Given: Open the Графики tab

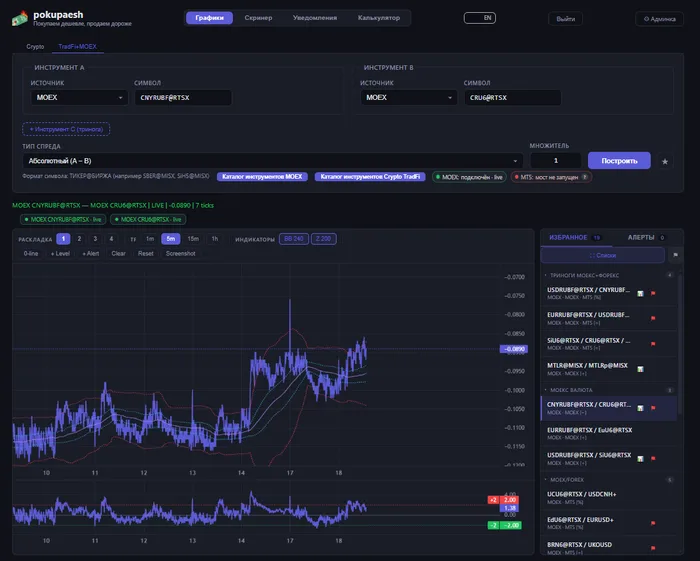Looking at the screenshot, I should pos(209,18).
